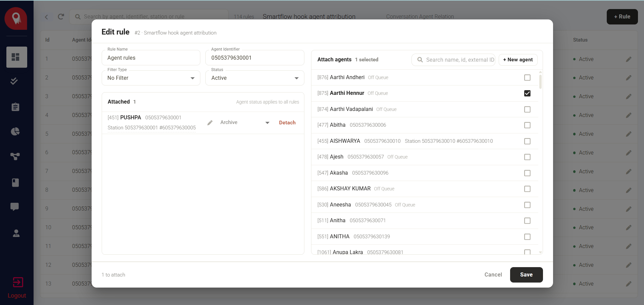Click the Id column header
The height and width of the screenshot is (305, 644).
coord(47,40)
